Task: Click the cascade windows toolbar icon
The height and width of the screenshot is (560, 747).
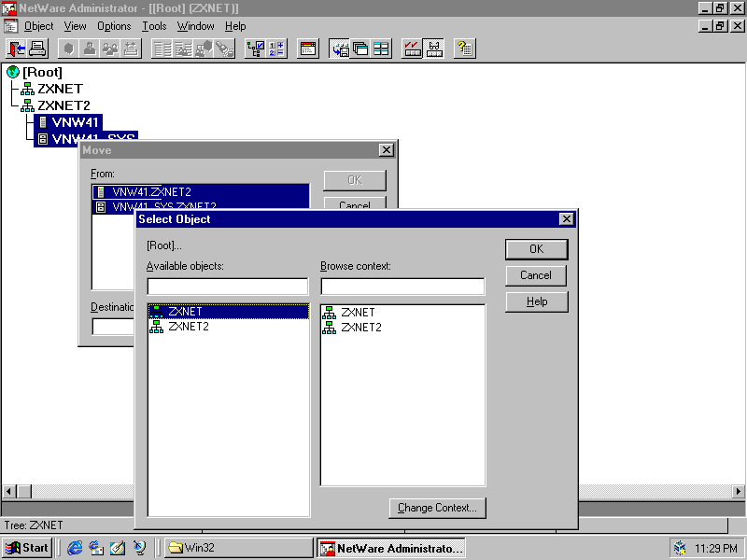Action: tap(360, 49)
